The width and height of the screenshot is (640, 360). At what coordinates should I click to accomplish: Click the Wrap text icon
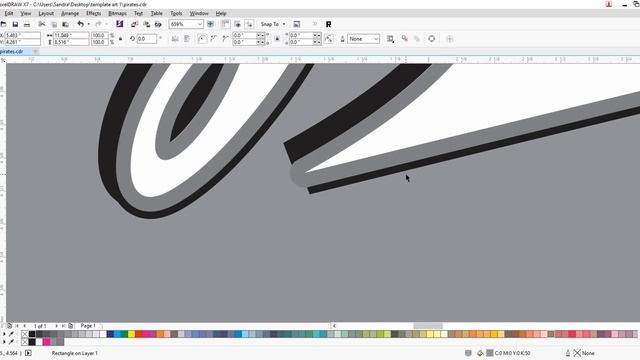click(390, 39)
